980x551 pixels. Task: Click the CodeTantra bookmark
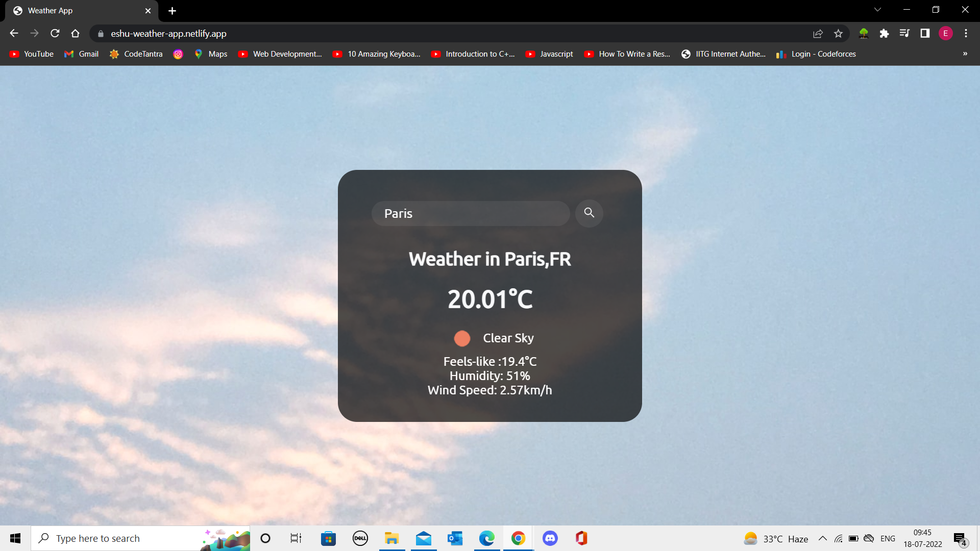pyautogui.click(x=136, y=54)
